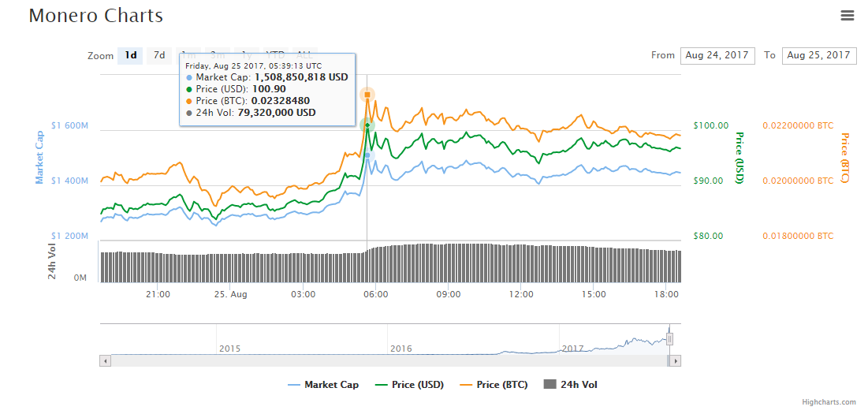Click the 2017 label in navigator
868x414 pixels.
[573, 349]
